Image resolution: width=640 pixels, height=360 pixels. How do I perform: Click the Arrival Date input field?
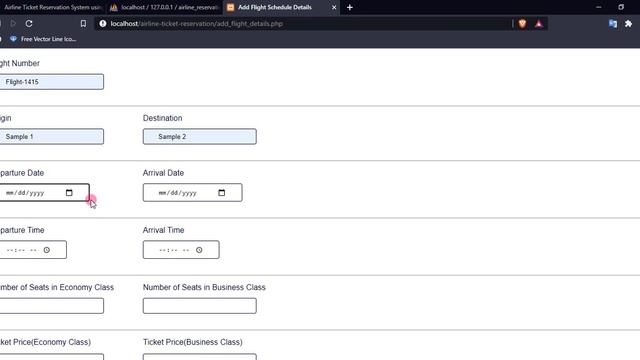(192, 193)
